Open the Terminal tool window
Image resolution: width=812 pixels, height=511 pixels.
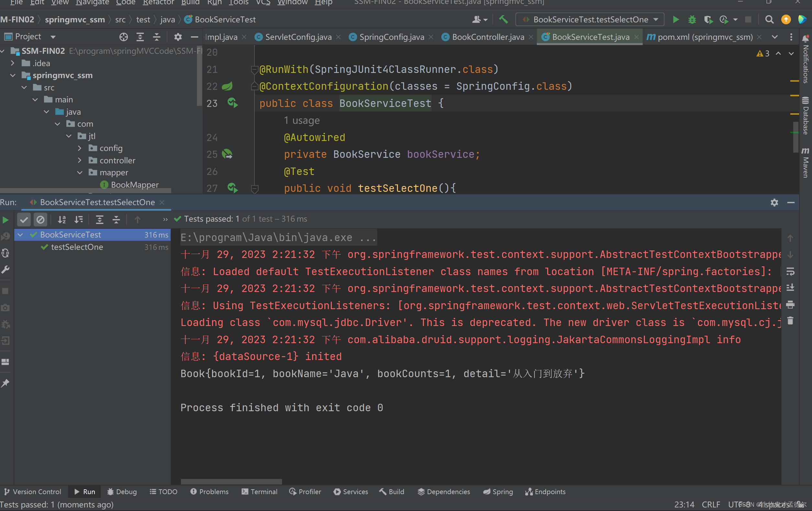(x=259, y=492)
